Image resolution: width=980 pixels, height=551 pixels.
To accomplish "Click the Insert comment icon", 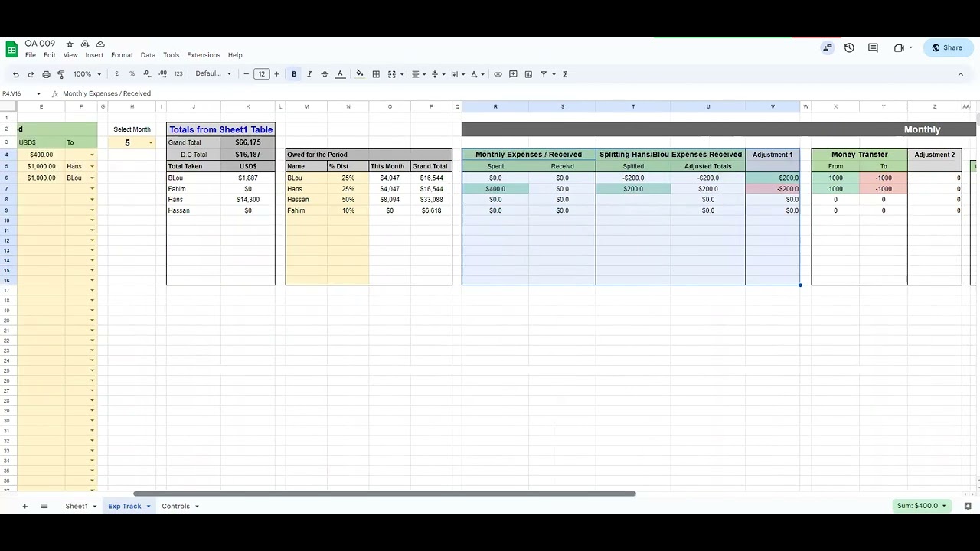I will 513,74.
